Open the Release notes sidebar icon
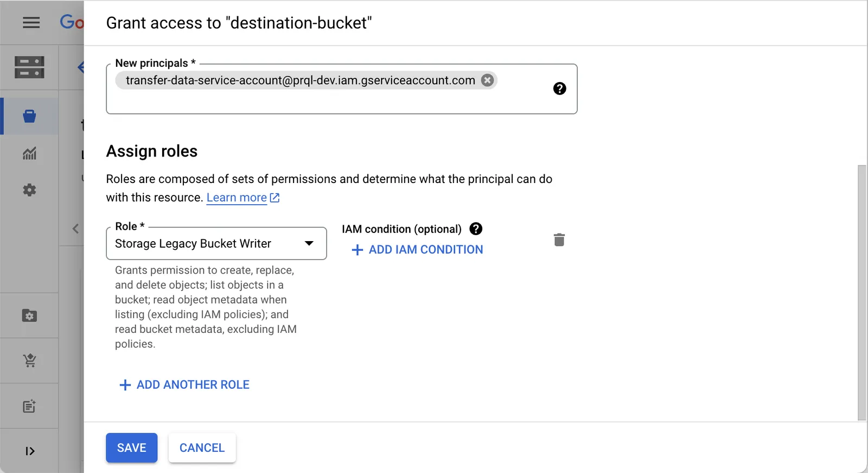Image resolution: width=868 pixels, height=473 pixels. click(29, 406)
